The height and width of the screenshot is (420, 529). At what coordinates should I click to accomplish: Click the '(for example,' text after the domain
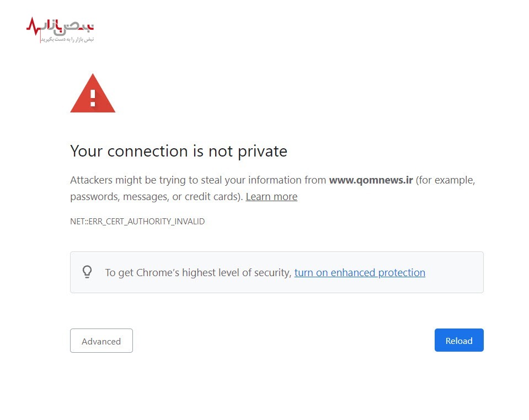[x=446, y=180]
